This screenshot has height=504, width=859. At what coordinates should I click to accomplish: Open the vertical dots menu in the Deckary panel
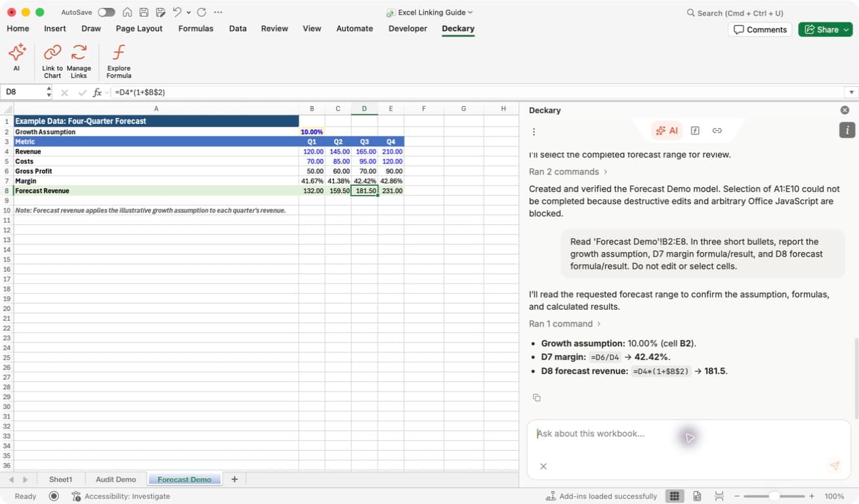pos(534,131)
